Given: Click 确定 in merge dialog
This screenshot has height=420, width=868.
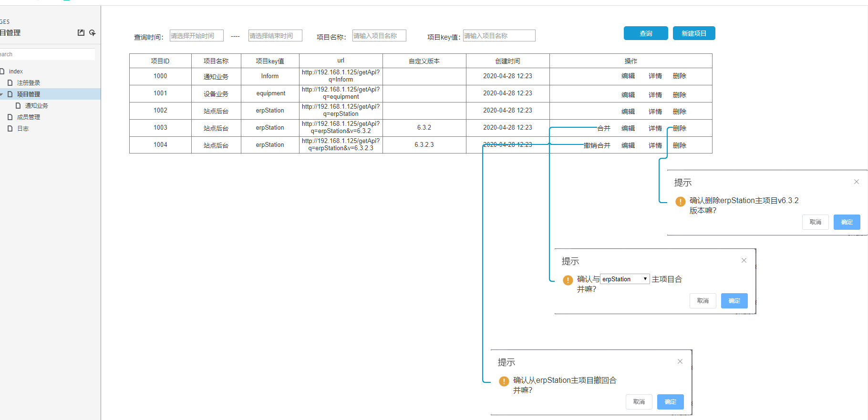Looking at the screenshot, I should (734, 301).
